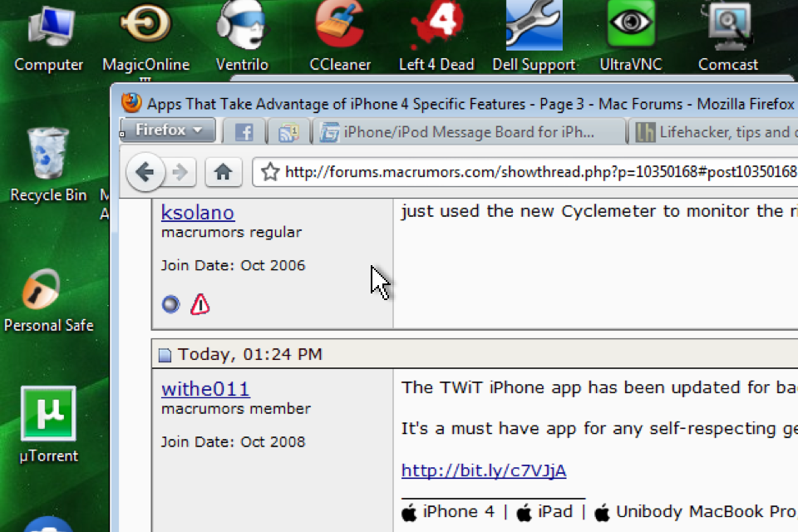This screenshot has height=532, width=798.
Task: Launch the µTorrent desktop shortcut
Action: click(x=48, y=425)
